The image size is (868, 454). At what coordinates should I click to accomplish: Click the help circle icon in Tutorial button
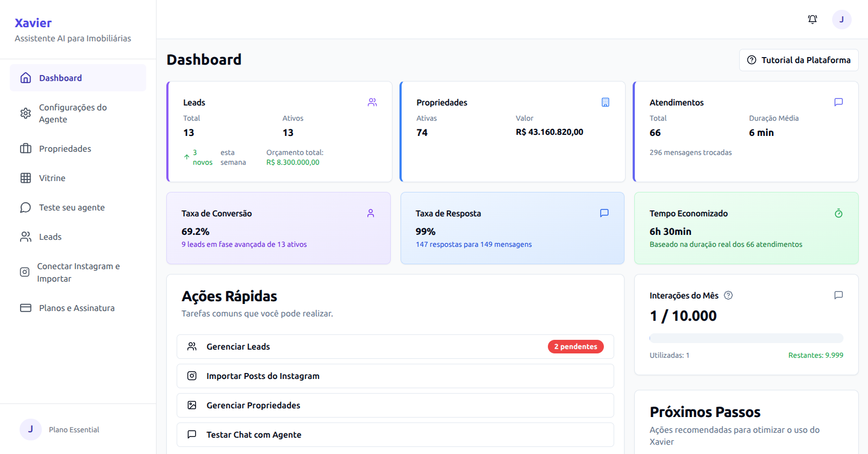click(x=752, y=60)
